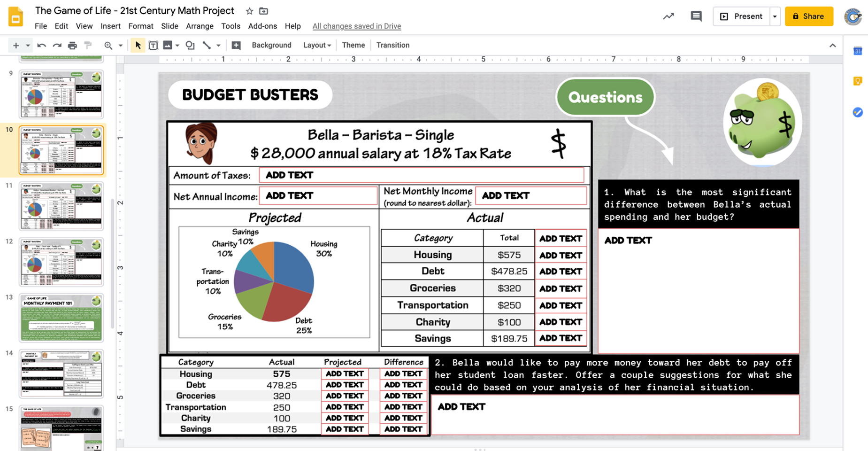Screen dimensions: 868x451
Task: Redo the last action
Action: coord(57,45)
